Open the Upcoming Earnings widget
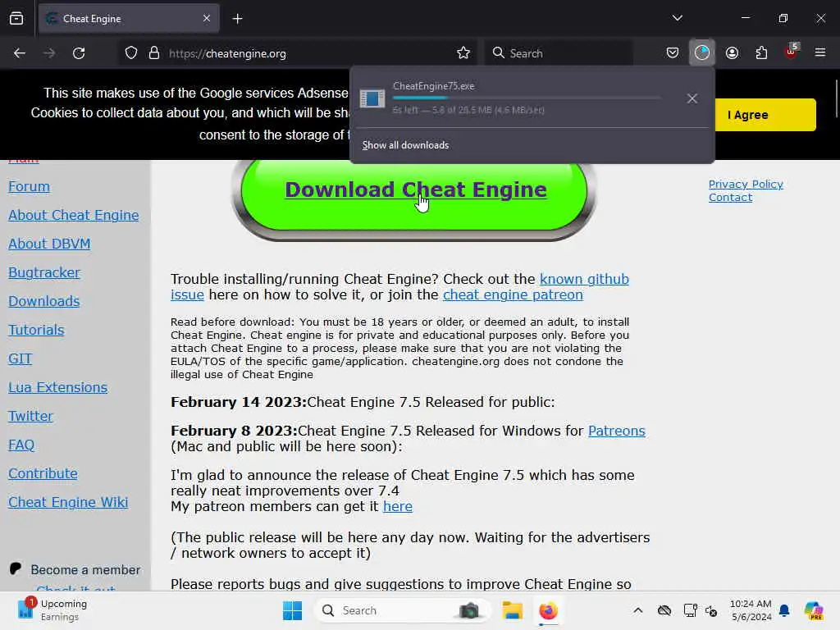840x630 pixels. [x=52, y=610]
